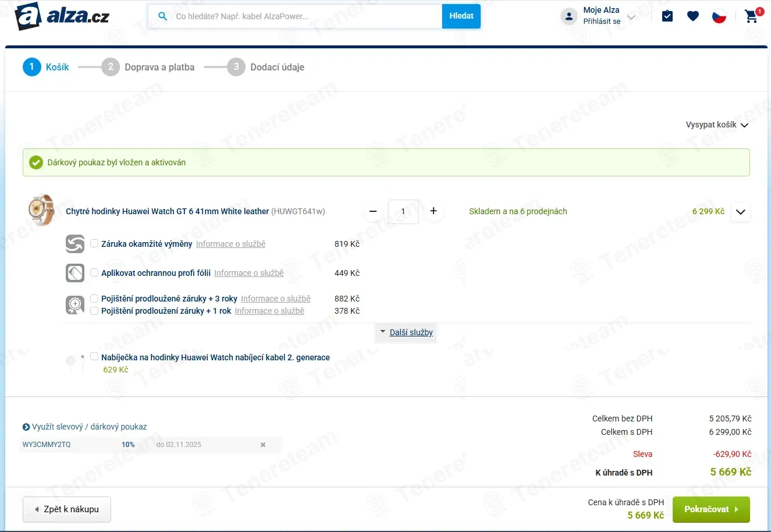This screenshot has width=771, height=532.
Task: Check Pojištění prodloužené záruky + 3 roky
Action: click(x=94, y=299)
